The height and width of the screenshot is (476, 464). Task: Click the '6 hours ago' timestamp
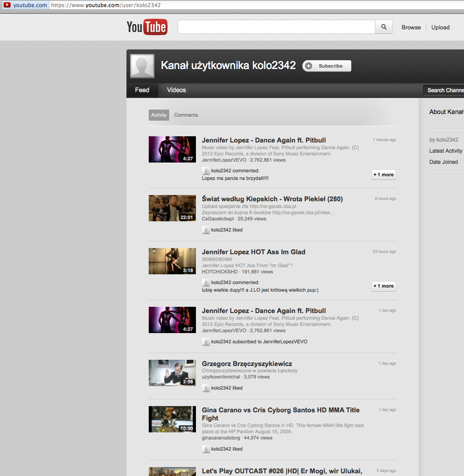[385, 199]
